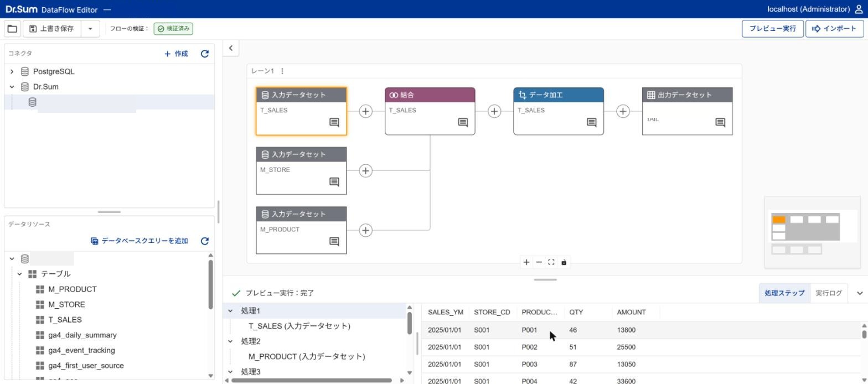
Task: Switch to 実行ログ tab
Action: click(829, 293)
